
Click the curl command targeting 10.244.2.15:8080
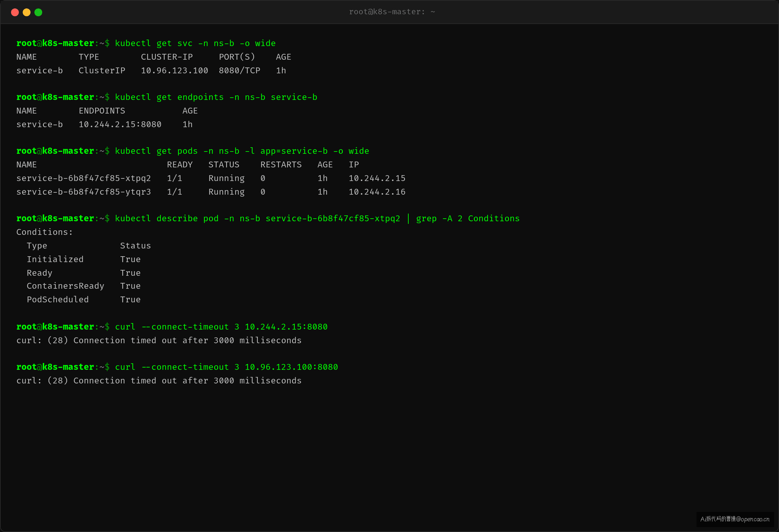point(221,327)
